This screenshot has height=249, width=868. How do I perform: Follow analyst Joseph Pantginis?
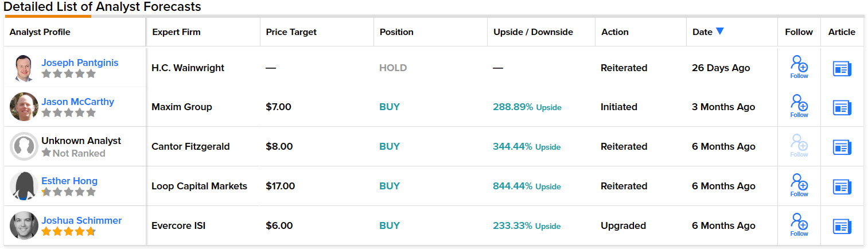click(799, 67)
